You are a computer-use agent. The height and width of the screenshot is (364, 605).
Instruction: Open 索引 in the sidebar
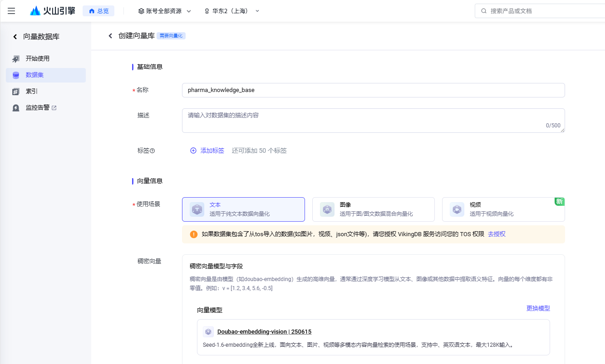click(x=32, y=91)
